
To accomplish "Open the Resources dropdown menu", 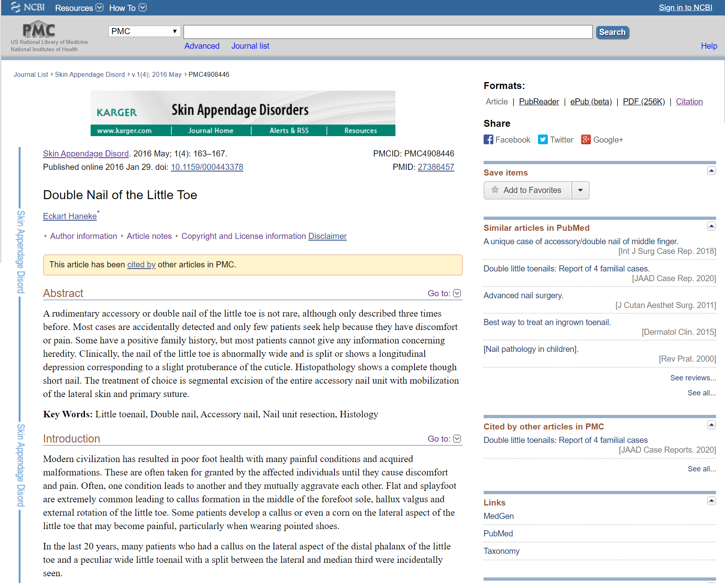I will pyautogui.click(x=79, y=8).
